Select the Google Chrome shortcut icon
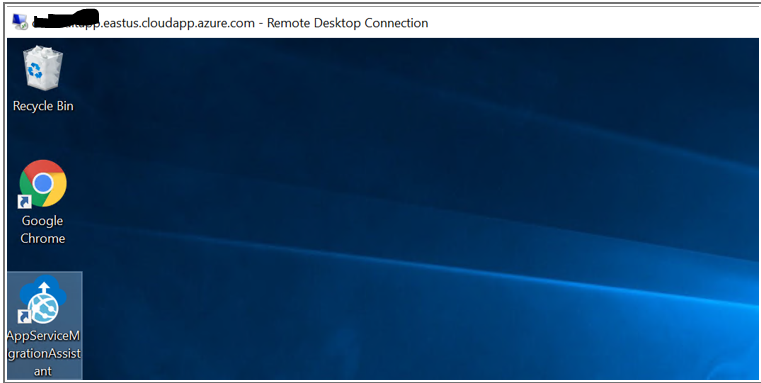 click(43, 183)
